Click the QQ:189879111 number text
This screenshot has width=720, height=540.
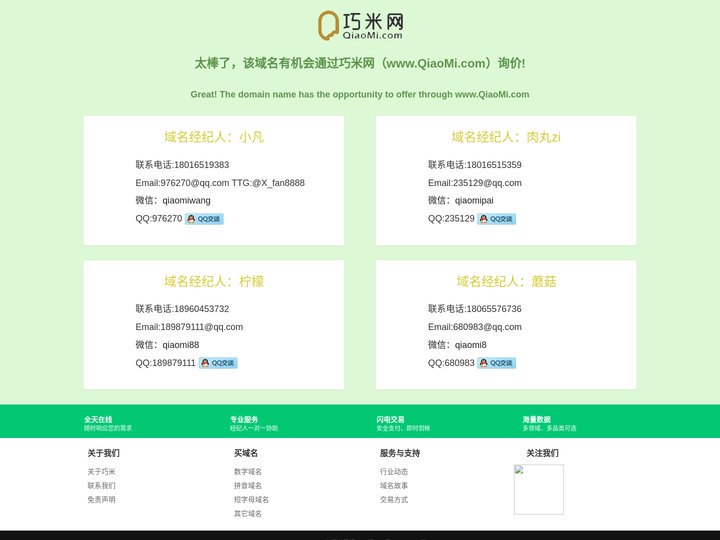click(x=166, y=363)
